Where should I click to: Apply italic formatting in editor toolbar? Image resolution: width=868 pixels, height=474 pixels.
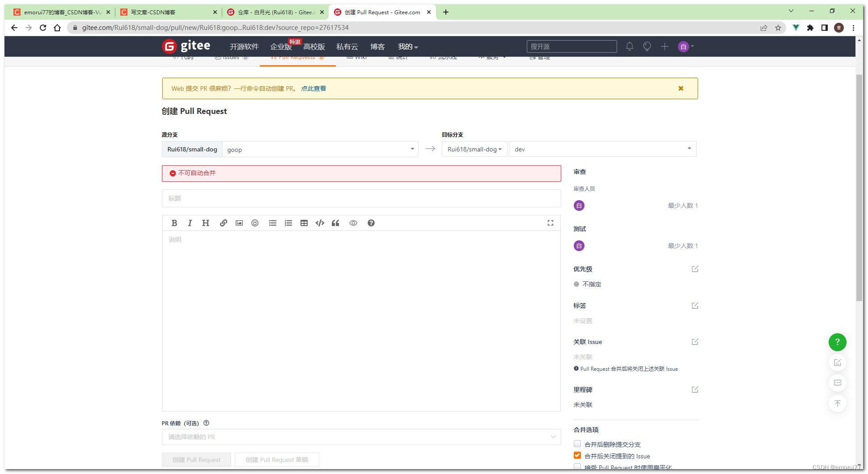tap(190, 223)
